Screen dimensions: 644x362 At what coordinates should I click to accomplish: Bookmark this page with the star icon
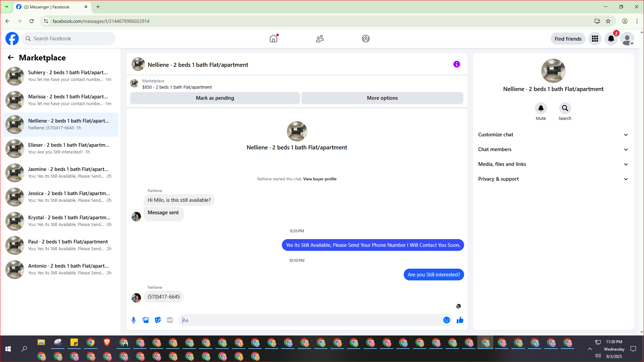(608, 21)
